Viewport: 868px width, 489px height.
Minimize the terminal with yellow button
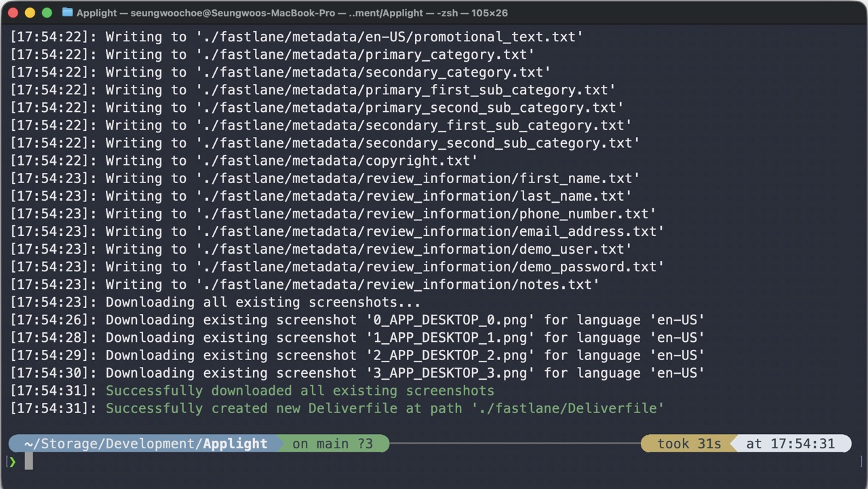(x=29, y=13)
